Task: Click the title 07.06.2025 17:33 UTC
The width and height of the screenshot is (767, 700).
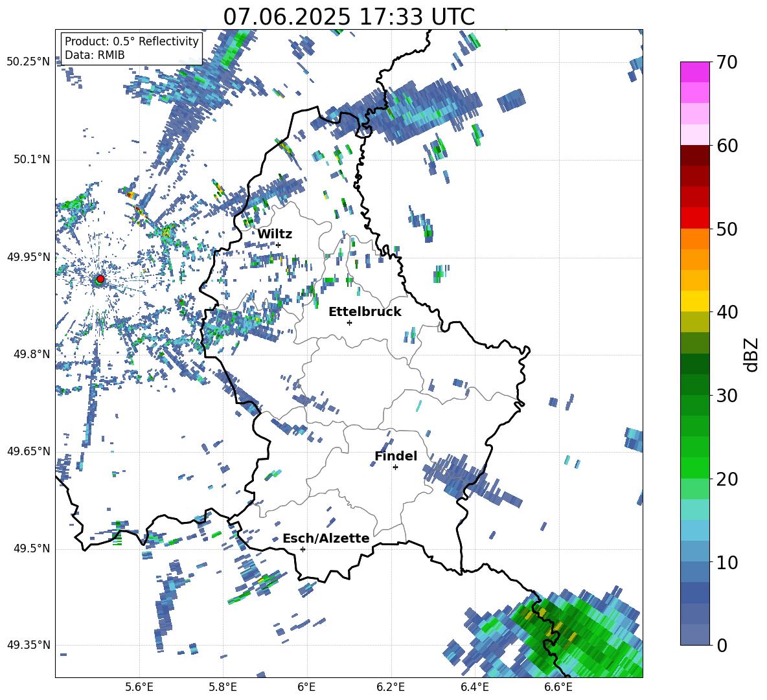Action: 349,17
